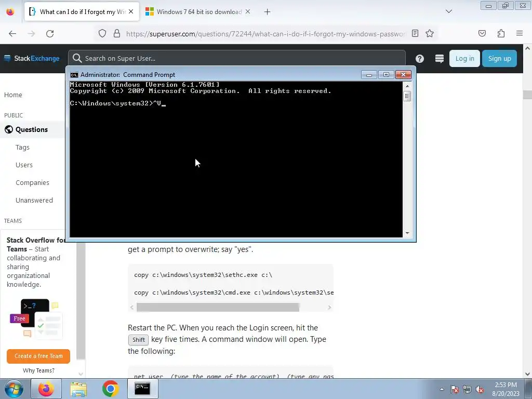Click the padlock site security icon
The image size is (532, 399).
[x=117, y=34]
